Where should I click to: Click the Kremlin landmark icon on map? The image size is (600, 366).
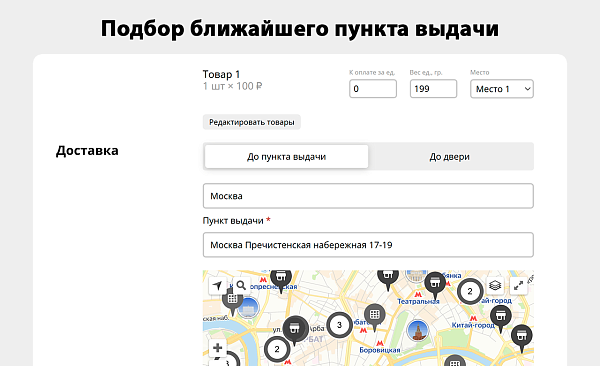point(418,330)
